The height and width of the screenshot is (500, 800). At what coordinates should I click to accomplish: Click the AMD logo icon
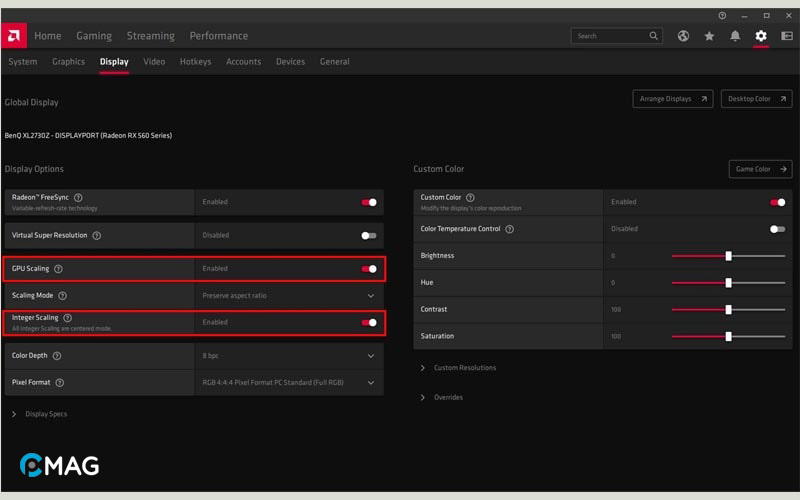point(15,36)
